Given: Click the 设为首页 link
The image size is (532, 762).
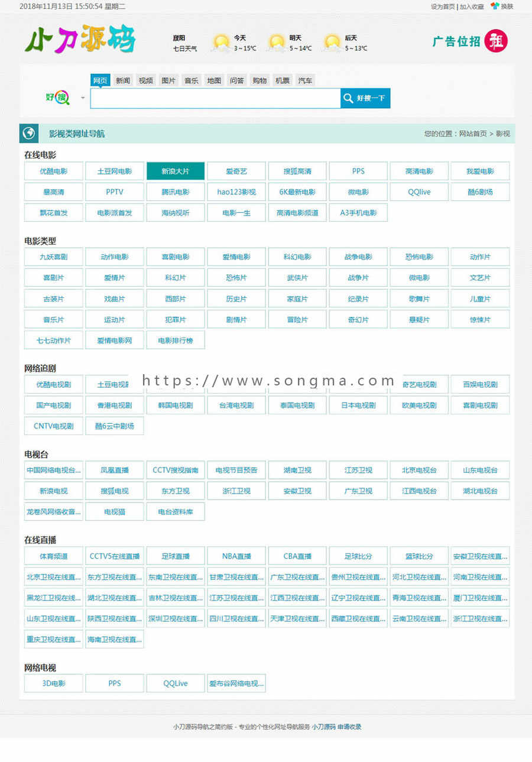Looking at the screenshot, I should click(x=443, y=7).
